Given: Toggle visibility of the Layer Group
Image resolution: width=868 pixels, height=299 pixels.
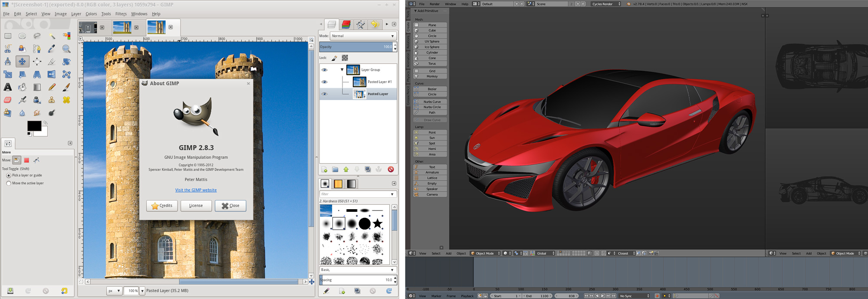Looking at the screenshot, I should (324, 70).
